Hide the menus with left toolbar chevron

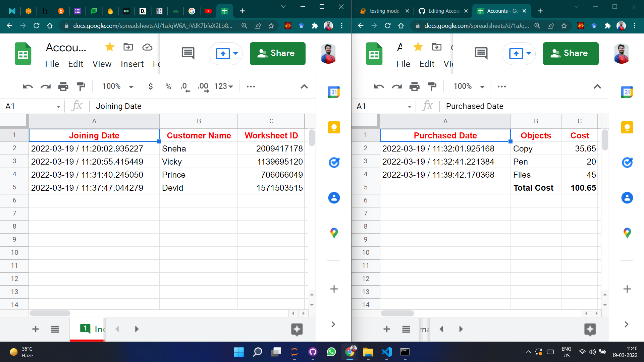tap(304, 86)
